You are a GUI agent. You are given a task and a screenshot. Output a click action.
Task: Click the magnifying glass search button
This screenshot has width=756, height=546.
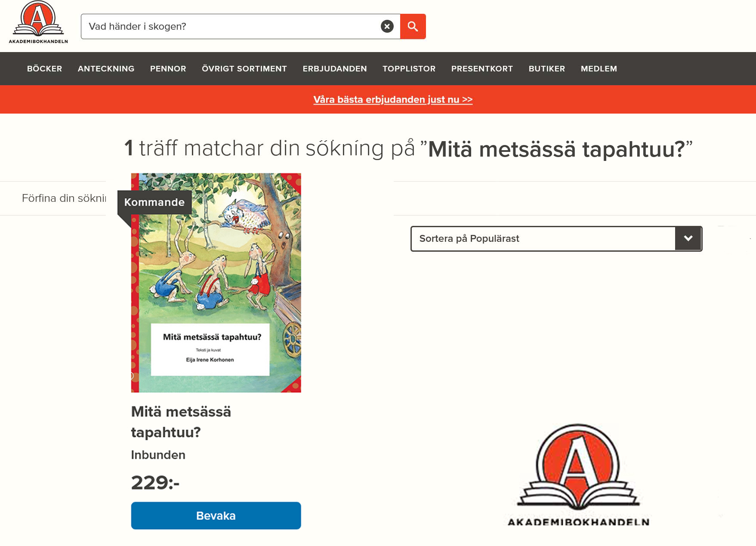(413, 26)
